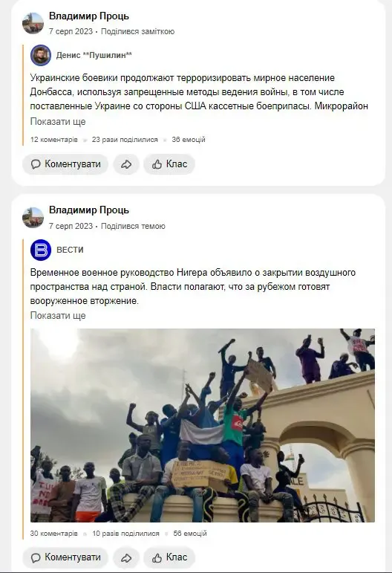Open the Niger protest photo
Screen dimensions: 392x573
point(203,425)
